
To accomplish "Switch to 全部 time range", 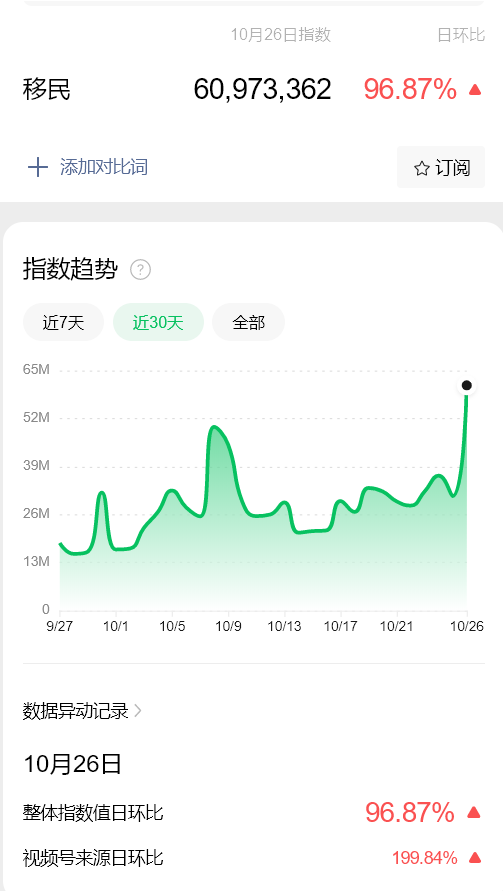I will (248, 322).
